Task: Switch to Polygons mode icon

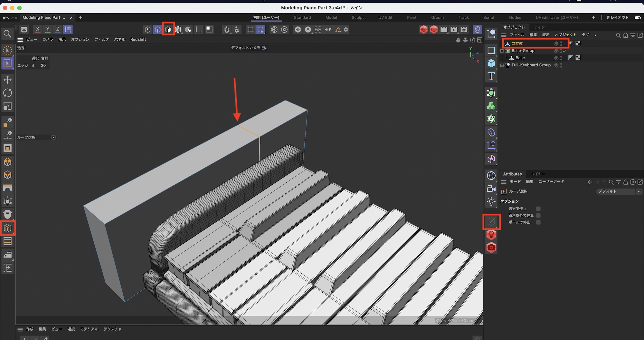Action: point(168,30)
